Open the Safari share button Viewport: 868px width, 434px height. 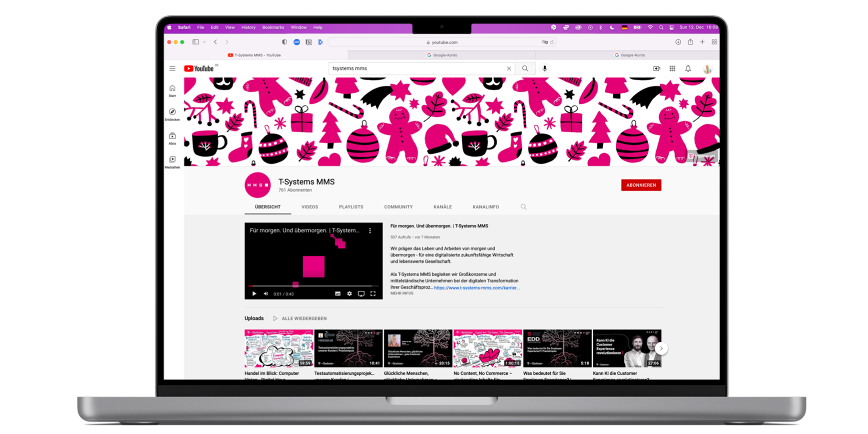690,42
